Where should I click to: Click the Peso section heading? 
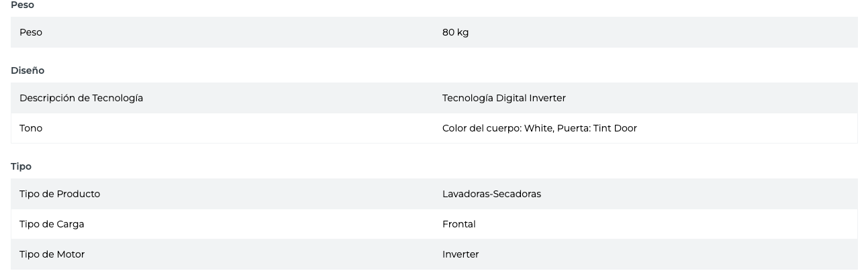pos(22,5)
